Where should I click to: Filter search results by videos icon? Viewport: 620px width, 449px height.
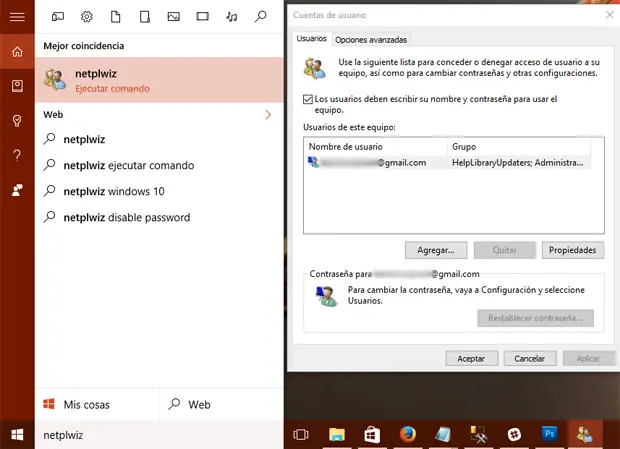pos(202,16)
